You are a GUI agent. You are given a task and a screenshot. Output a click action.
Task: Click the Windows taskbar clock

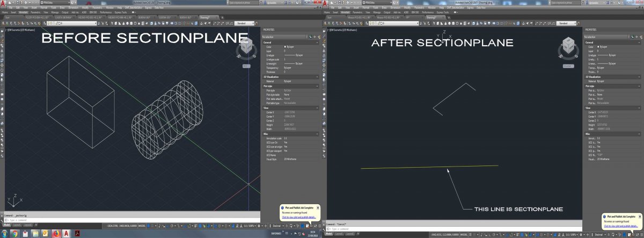(x=312, y=234)
